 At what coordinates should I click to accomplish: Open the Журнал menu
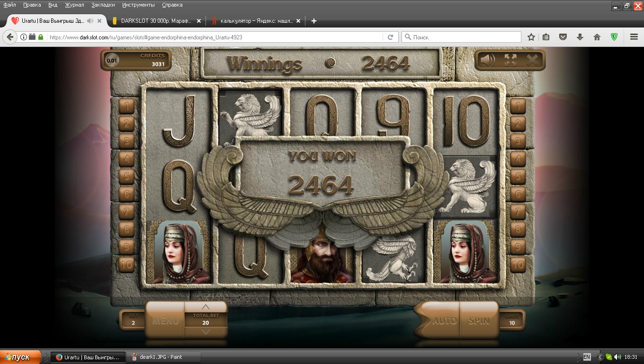(x=74, y=5)
